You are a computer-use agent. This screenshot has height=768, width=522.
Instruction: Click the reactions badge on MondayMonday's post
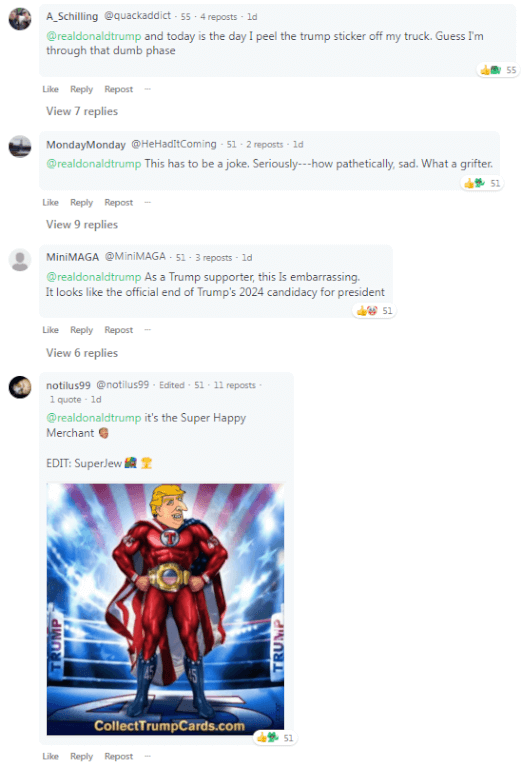point(482,183)
